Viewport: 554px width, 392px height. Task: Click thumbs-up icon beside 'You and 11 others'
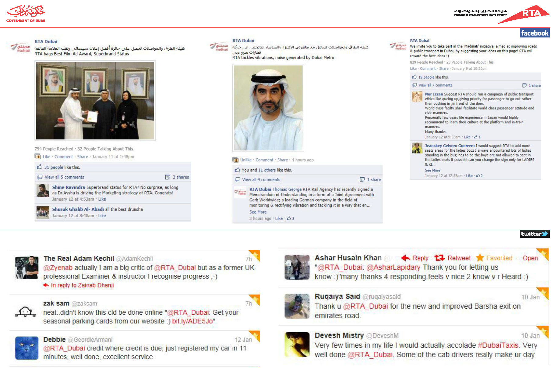click(x=237, y=170)
